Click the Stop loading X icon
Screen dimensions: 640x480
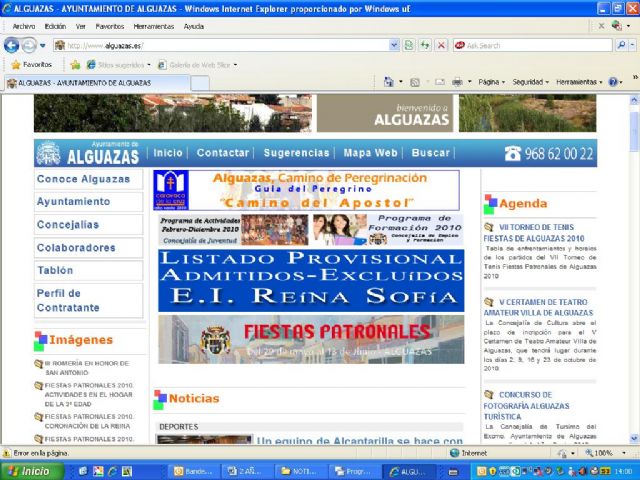[440, 45]
